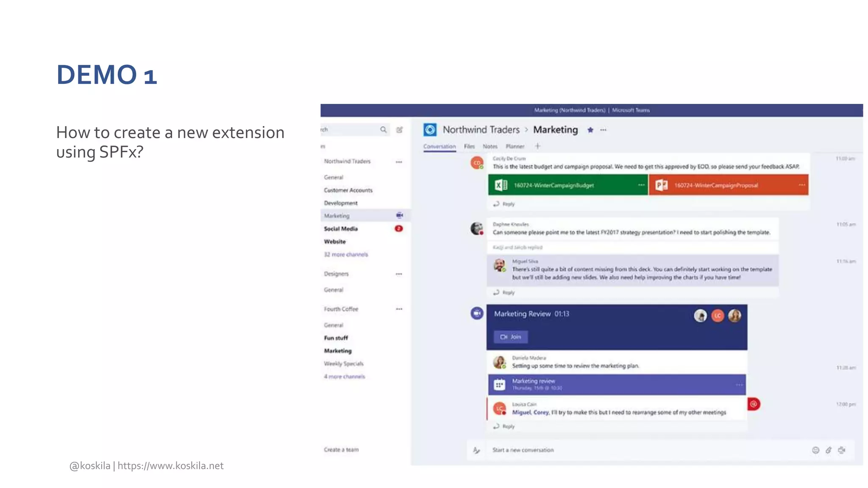
Task: Select the Fun stuff channel
Action: pyautogui.click(x=336, y=338)
